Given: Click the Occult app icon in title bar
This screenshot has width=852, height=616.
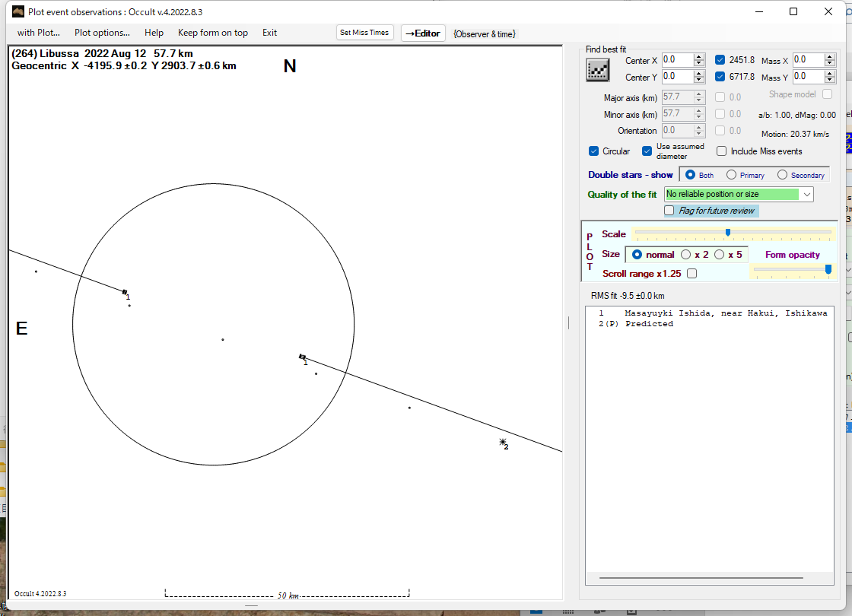Looking at the screenshot, I should (x=18, y=11).
